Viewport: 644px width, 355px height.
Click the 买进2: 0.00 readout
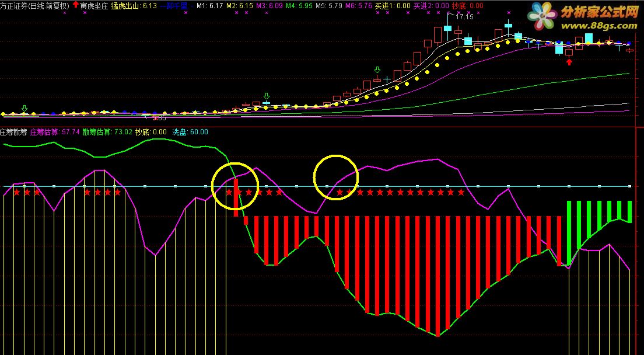coord(431,6)
